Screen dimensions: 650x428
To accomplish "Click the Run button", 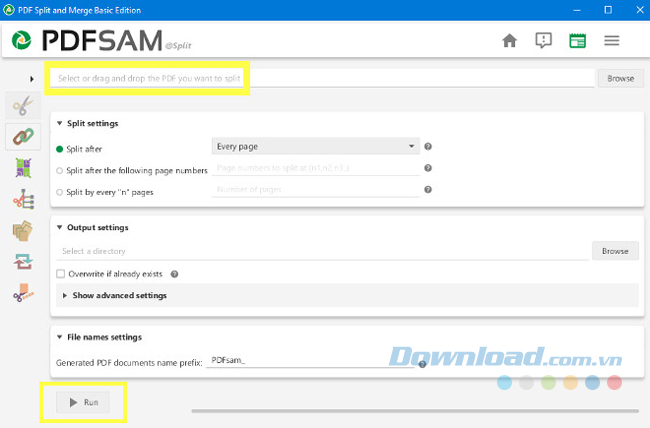I will [x=83, y=402].
